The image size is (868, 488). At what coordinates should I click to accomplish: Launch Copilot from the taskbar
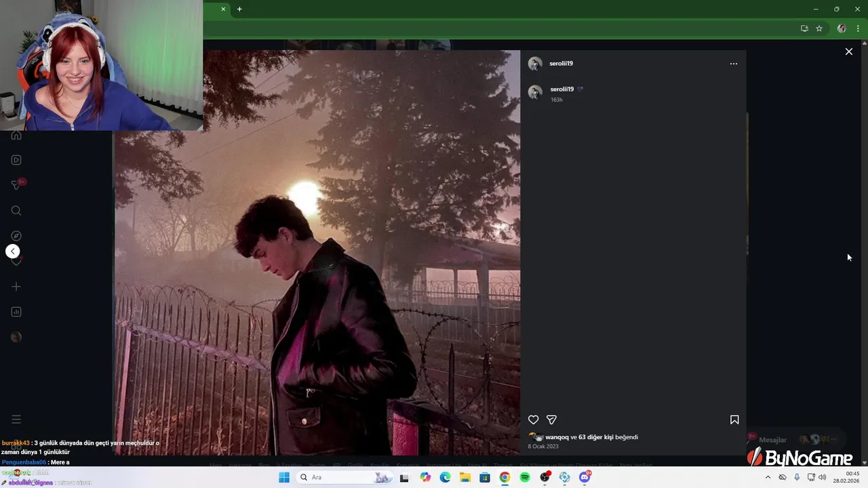click(x=425, y=477)
